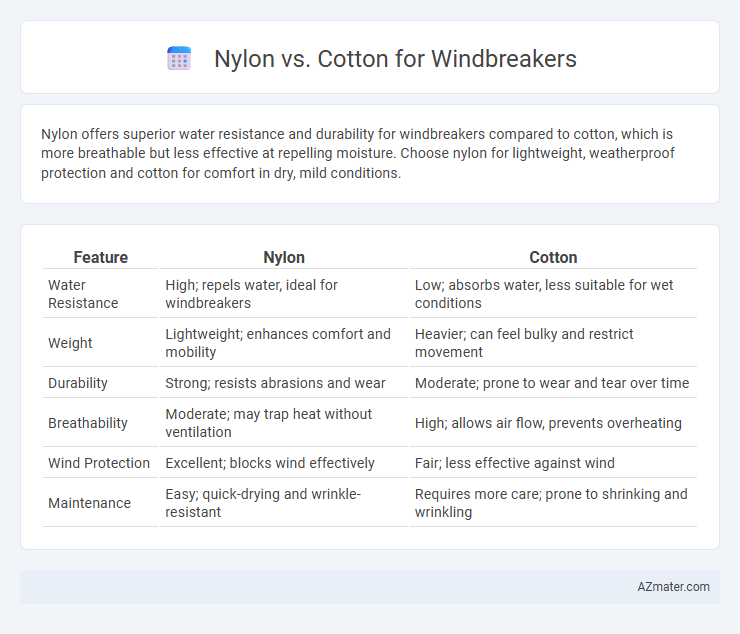Screen dimensions: 740x634
Task: Select the 'Nylon' column header
Action: coord(284,257)
